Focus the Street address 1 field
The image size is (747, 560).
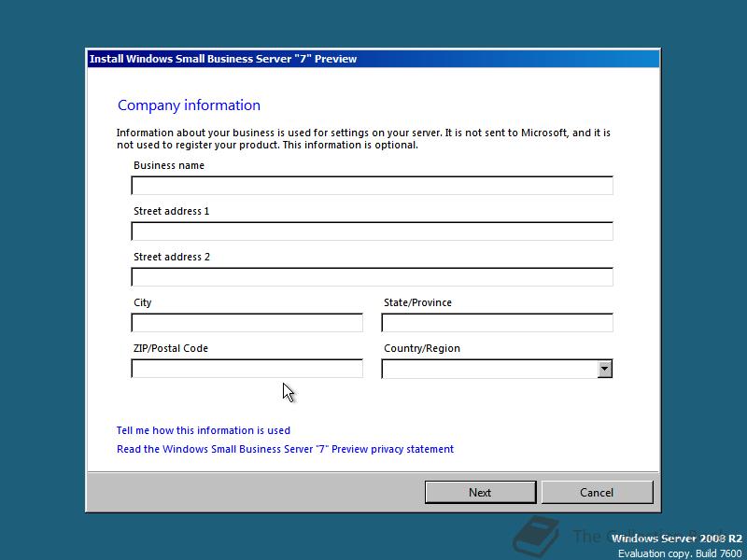tap(372, 231)
